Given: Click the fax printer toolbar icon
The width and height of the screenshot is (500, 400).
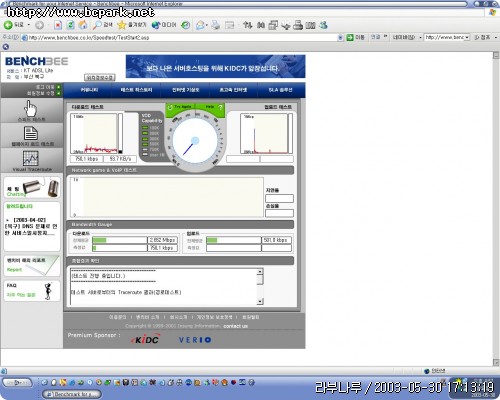Looking at the screenshot, I should (298, 25).
